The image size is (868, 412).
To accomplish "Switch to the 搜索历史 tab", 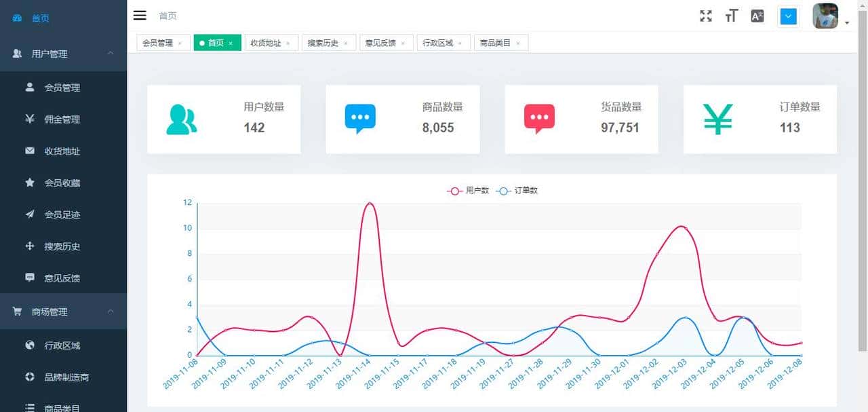I will point(325,42).
